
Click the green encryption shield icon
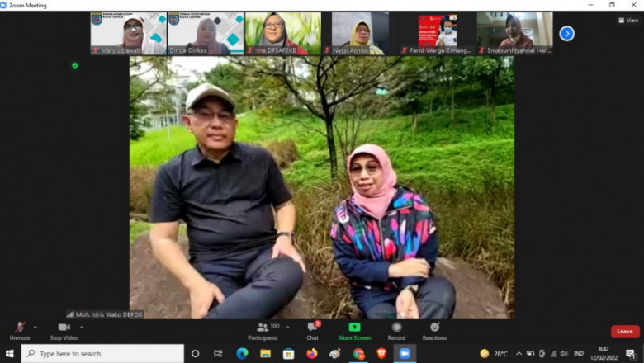point(75,65)
